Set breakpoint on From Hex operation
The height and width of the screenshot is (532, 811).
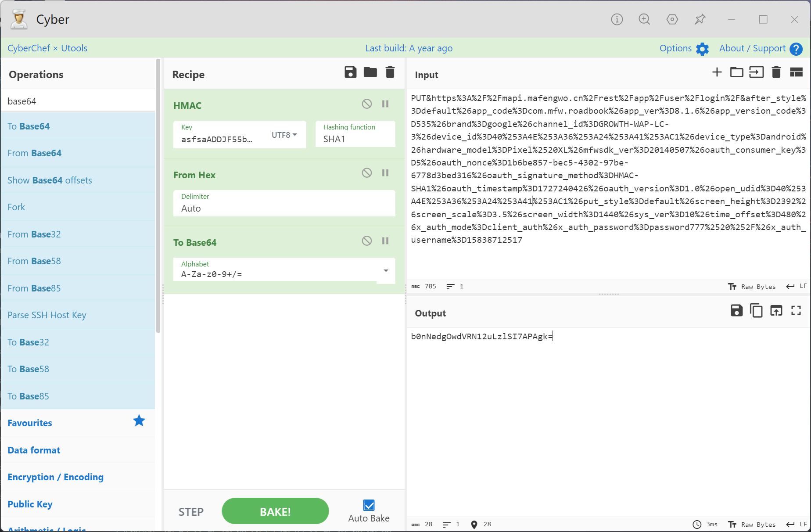385,173
